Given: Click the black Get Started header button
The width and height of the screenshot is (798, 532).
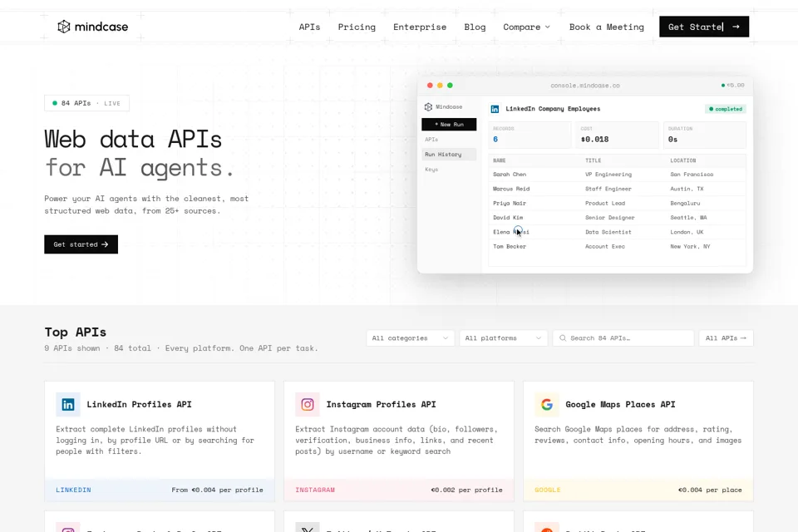Looking at the screenshot, I should [704, 27].
